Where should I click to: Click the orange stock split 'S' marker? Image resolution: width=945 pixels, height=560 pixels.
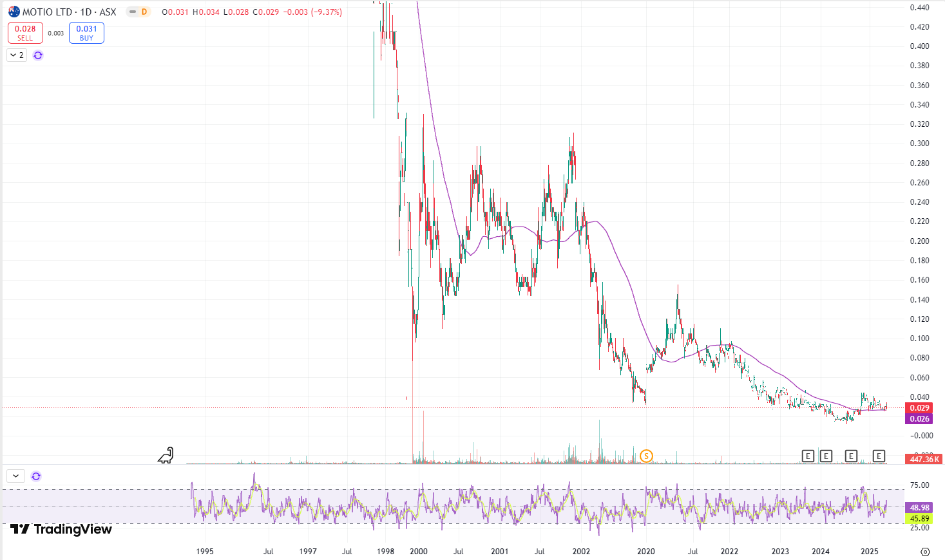coord(646,456)
